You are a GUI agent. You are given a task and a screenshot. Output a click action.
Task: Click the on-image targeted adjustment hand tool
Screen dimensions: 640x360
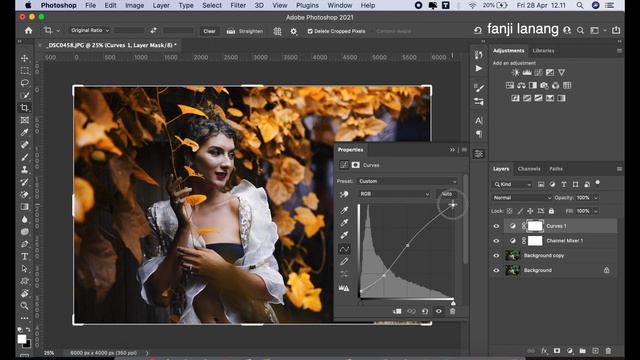pos(344,194)
